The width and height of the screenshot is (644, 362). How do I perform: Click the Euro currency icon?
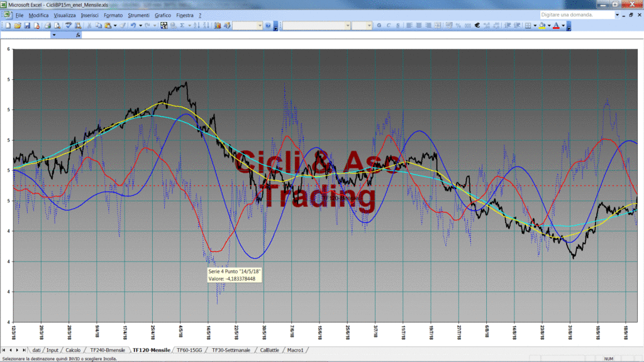click(x=477, y=25)
